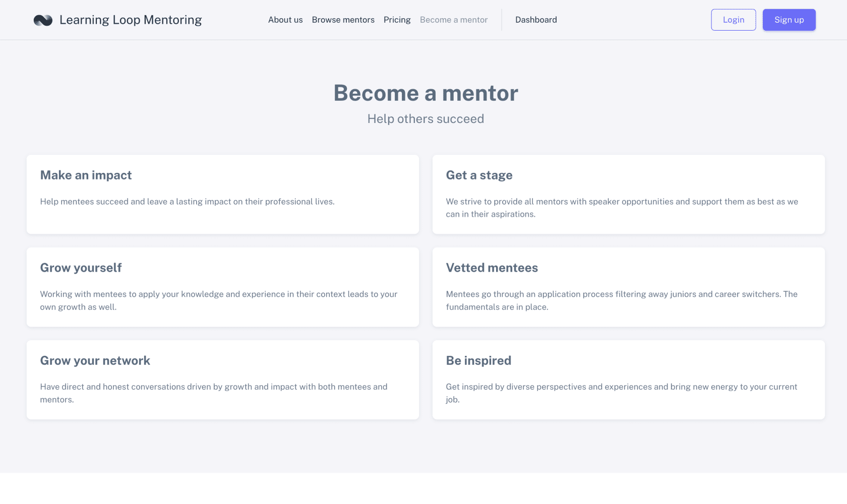Viewport: 847px width, 504px height.
Task: Click the Vetted mentees description text
Action: (622, 300)
